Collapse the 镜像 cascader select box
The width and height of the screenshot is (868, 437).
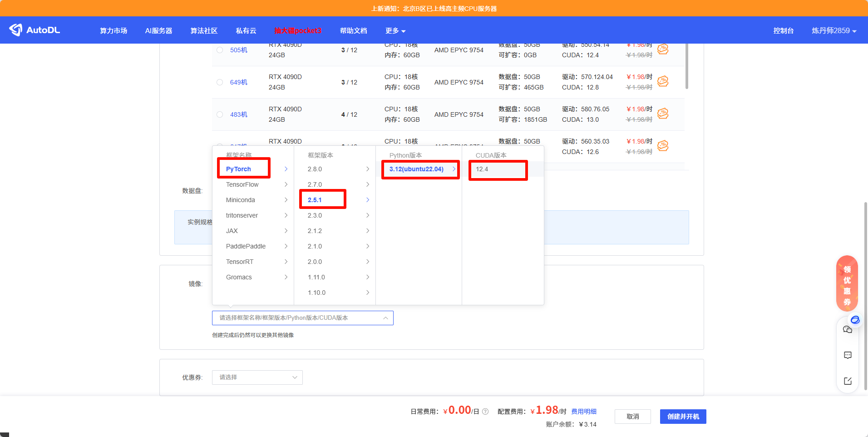click(303, 318)
